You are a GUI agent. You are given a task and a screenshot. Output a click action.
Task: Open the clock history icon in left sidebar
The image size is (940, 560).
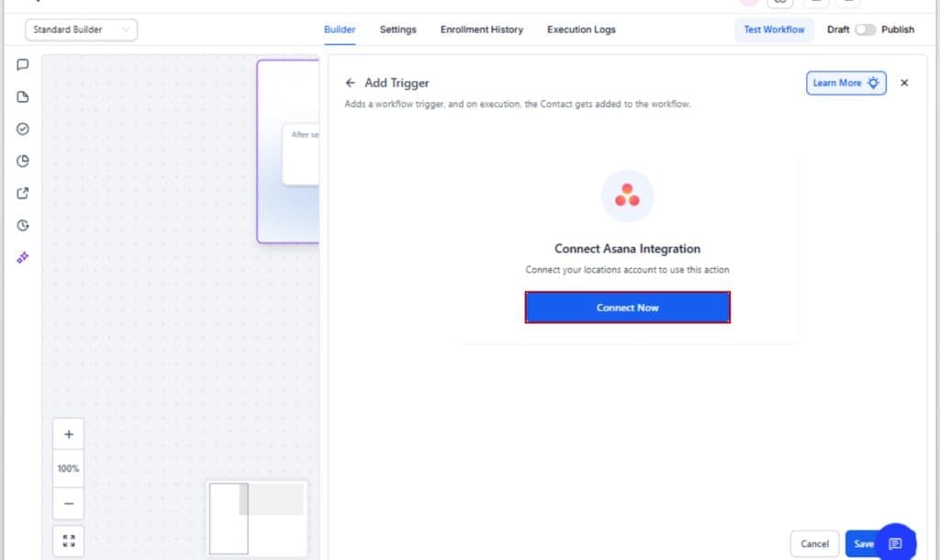click(22, 225)
